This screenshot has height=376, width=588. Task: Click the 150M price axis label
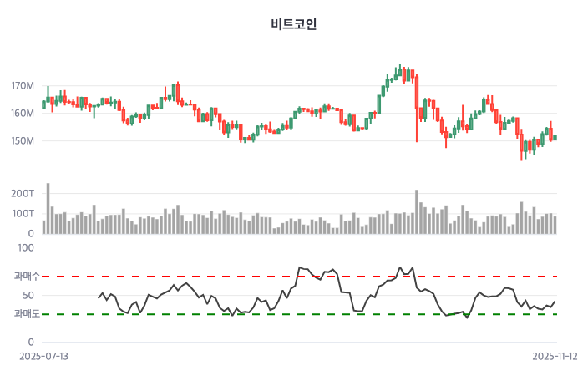click(23, 140)
